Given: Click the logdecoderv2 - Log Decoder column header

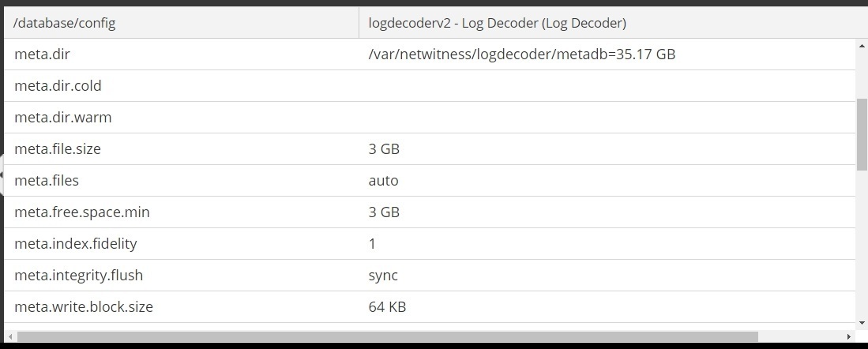Looking at the screenshot, I should [x=498, y=23].
